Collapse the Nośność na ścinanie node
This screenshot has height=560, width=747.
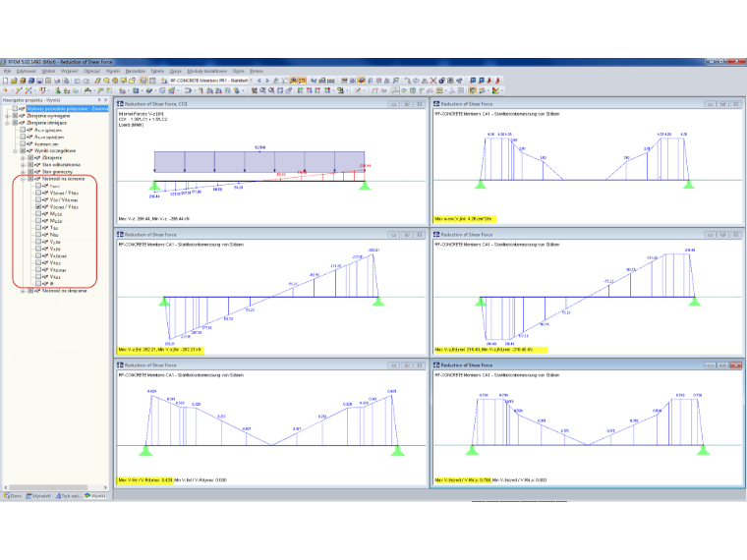23,179
